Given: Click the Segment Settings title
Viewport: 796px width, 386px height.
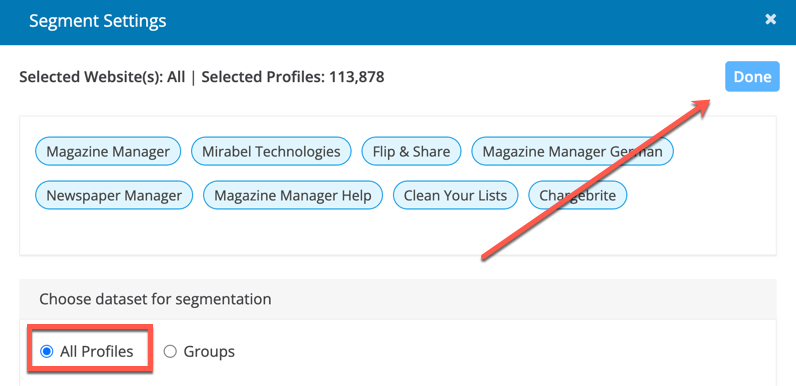Looking at the screenshot, I should pyautogui.click(x=97, y=21).
